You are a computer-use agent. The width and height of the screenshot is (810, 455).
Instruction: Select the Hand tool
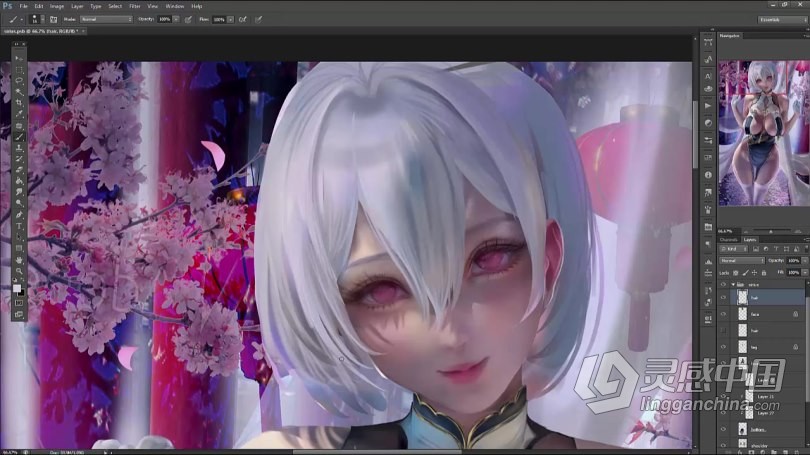[19, 260]
